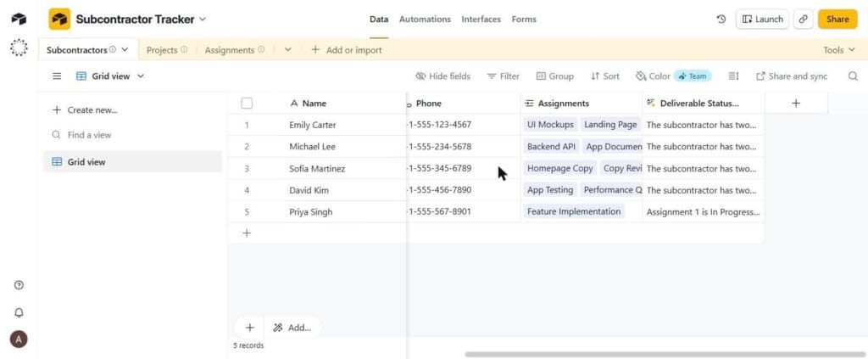Screen dimensions: 868x359
Task: Click the Share button
Action: 837,19
